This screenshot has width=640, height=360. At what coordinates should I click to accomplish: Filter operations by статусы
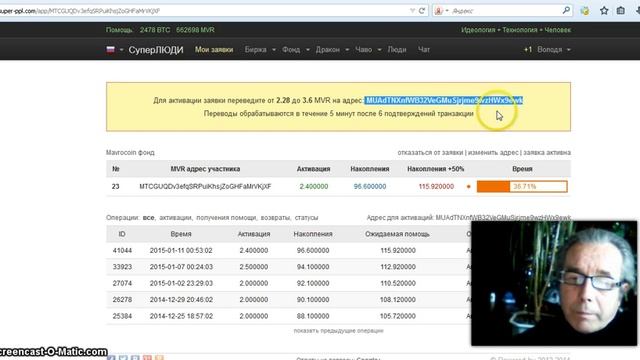click(x=306, y=218)
